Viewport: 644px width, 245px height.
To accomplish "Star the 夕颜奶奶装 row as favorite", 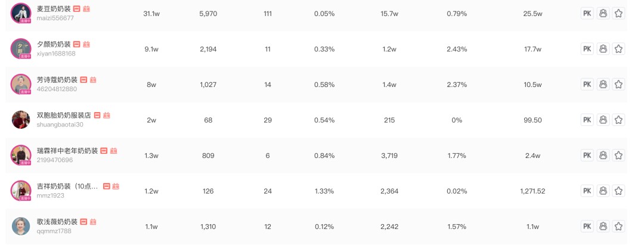I will (618, 49).
